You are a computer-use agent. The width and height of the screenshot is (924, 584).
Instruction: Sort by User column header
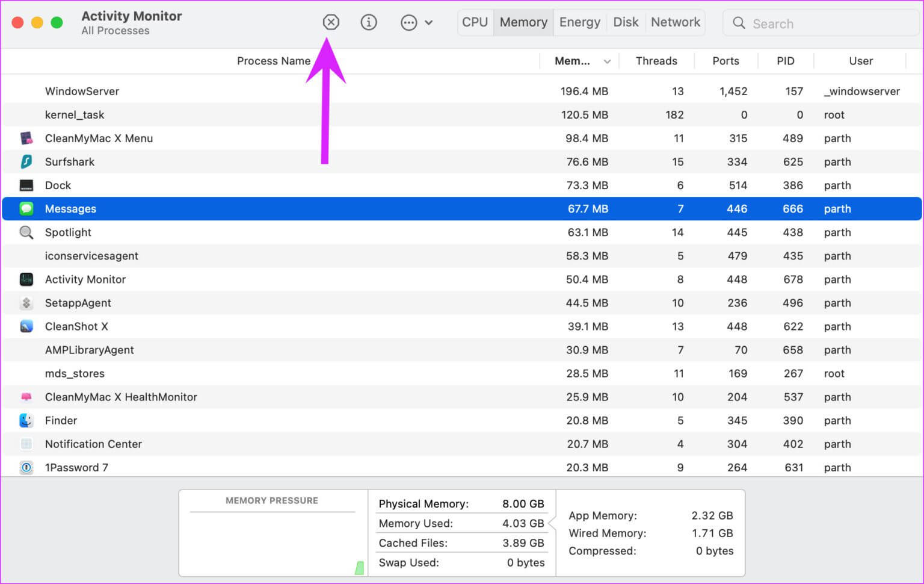(x=861, y=61)
